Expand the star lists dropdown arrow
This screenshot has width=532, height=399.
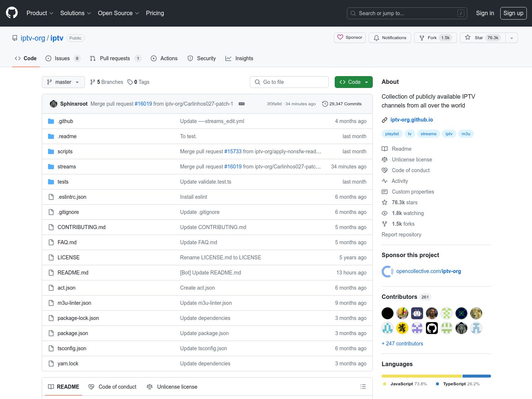(x=512, y=38)
